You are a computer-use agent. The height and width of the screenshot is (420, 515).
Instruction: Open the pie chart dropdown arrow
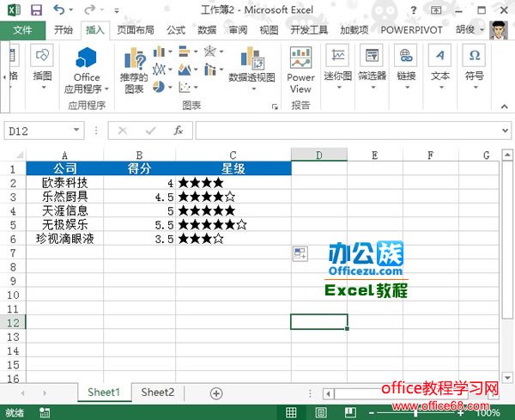(170, 88)
